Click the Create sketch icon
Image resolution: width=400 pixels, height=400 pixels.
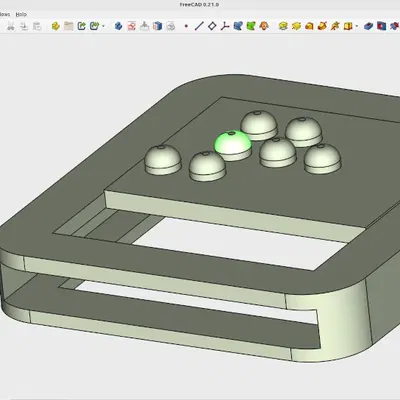click(131, 26)
